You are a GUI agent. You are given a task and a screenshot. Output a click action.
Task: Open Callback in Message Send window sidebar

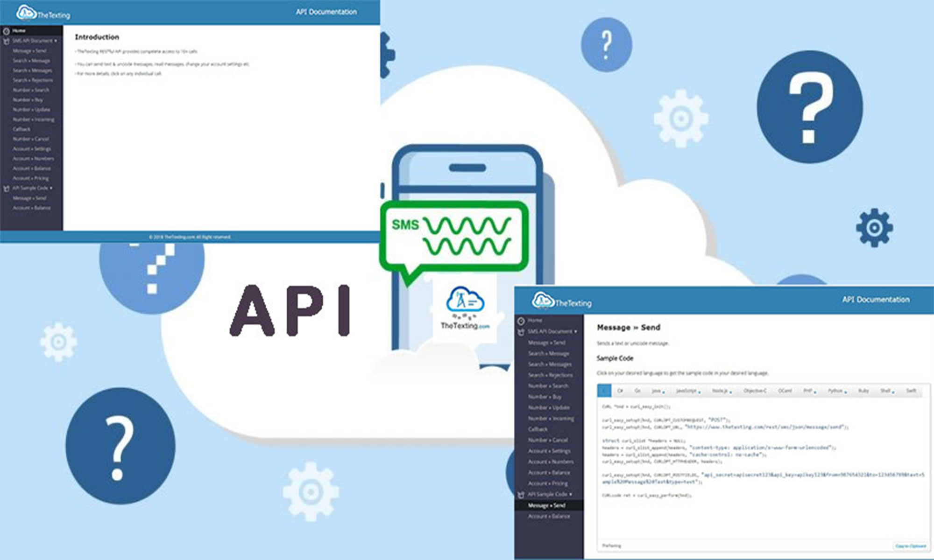pyautogui.click(x=538, y=429)
